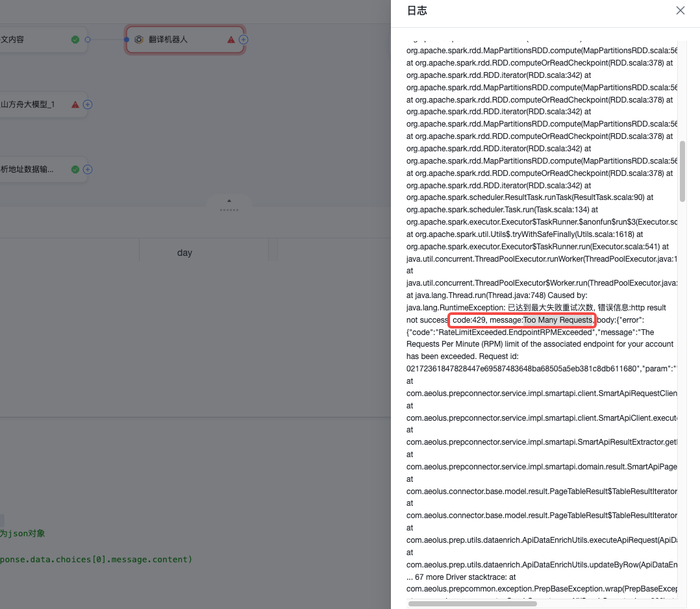Click the '... 67 more Driver stacktrace: at' line

pyautogui.click(x=461, y=577)
